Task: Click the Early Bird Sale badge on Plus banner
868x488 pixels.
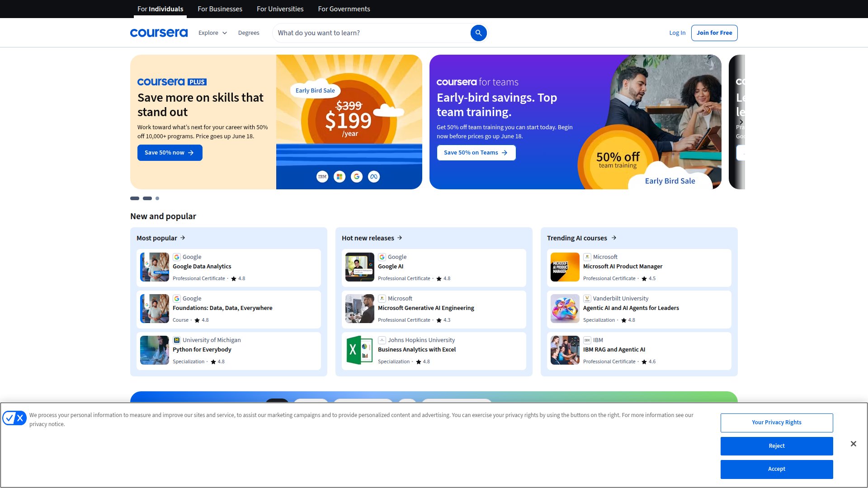Action: point(315,90)
